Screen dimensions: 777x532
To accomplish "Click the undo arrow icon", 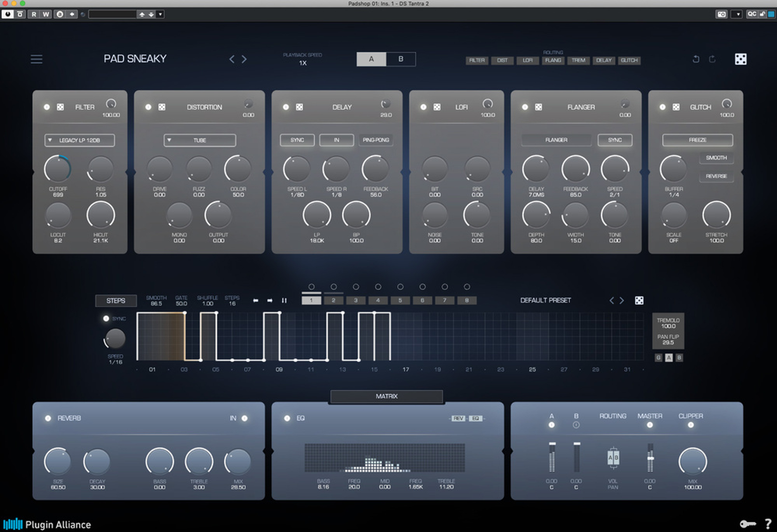I will pos(696,59).
